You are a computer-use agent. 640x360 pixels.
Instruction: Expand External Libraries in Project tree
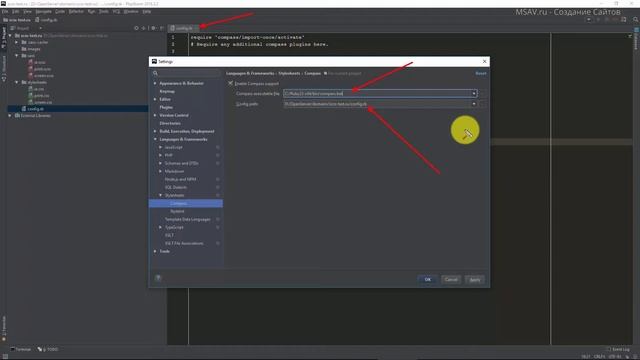(10, 116)
